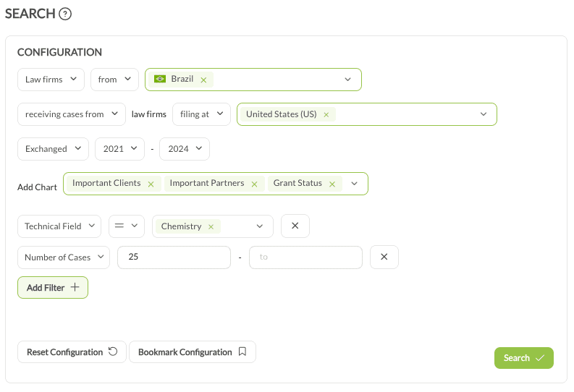Change the 2024 end year dropdown

(185, 149)
